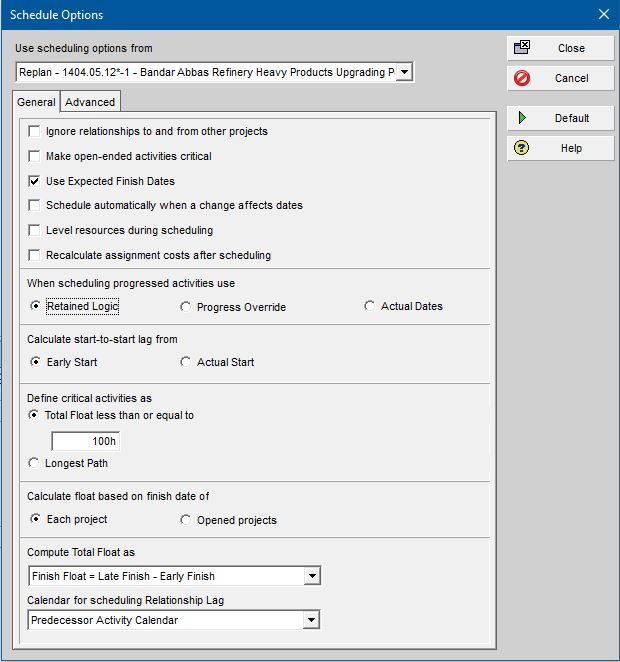Expand the Compute Total Float dropdown
Screen dimensions: 620x662
[x=312, y=576]
